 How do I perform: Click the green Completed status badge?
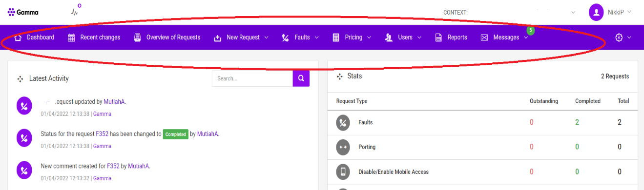tap(176, 134)
